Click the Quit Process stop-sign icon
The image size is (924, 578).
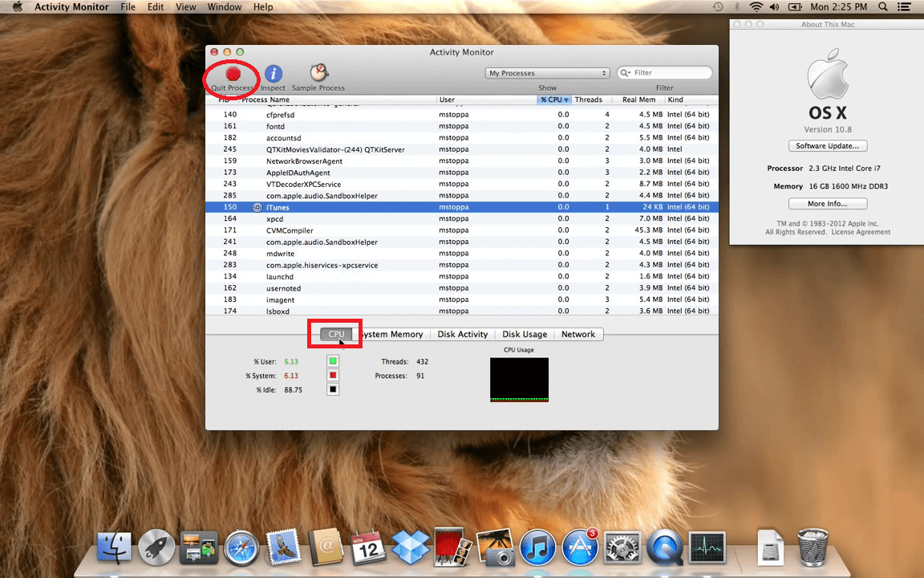click(233, 74)
